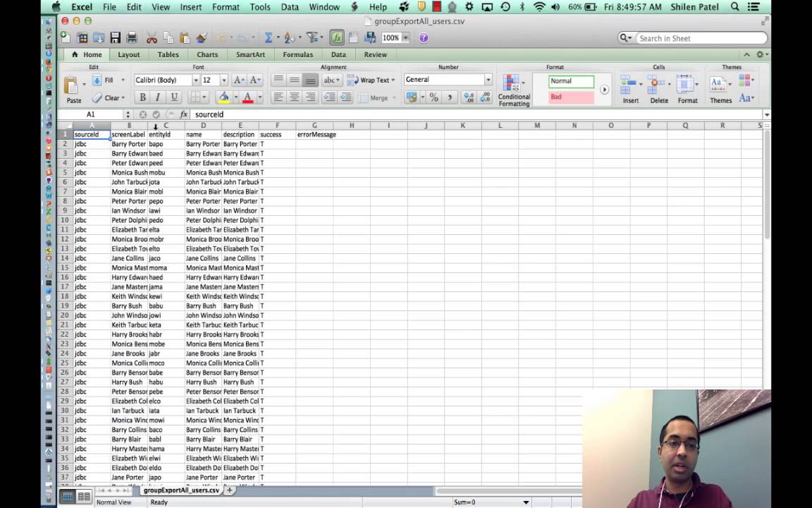Click the Decrease Font Size icon
Viewport: 812px width, 508px height.
(x=254, y=80)
